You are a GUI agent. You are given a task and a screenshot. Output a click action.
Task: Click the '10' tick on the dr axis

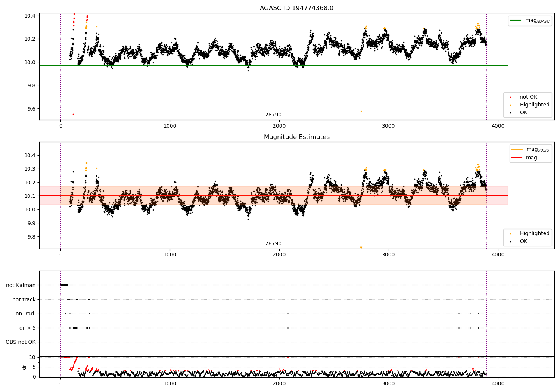32,357
